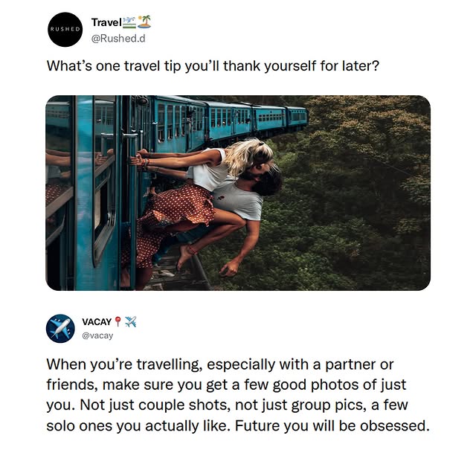Image resolution: width=476 pixels, height=476 pixels.
Task: Click the airplane emoji beside VACAY
Action: (x=131, y=321)
